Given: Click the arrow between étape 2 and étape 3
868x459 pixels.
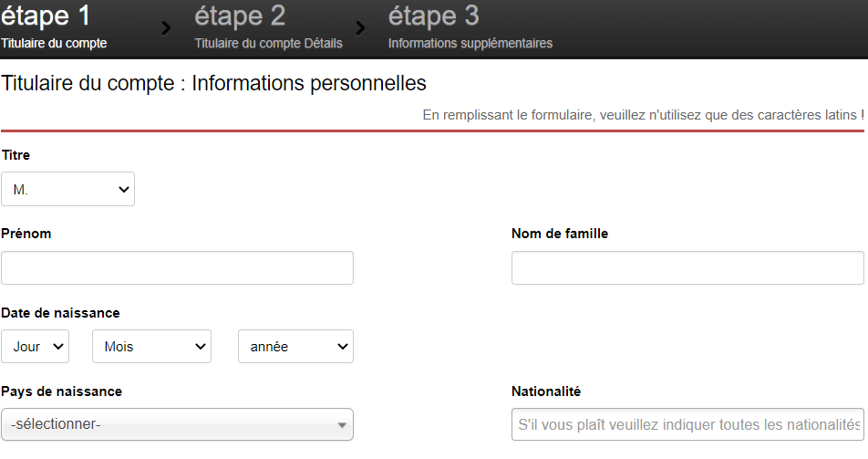Looking at the screenshot, I should (360, 27).
